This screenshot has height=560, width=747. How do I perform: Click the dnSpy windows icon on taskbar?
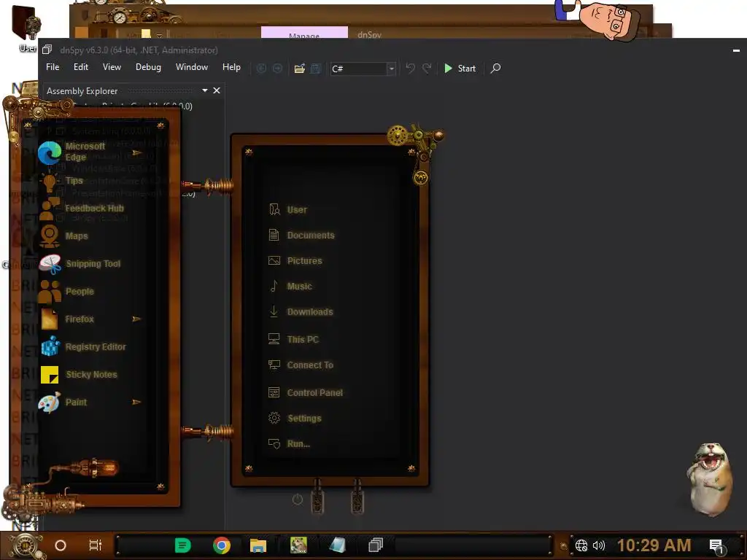click(x=376, y=545)
